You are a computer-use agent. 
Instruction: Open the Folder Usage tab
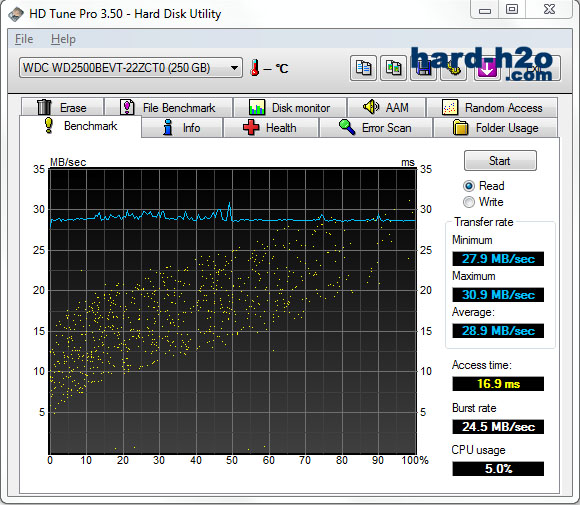point(495,128)
